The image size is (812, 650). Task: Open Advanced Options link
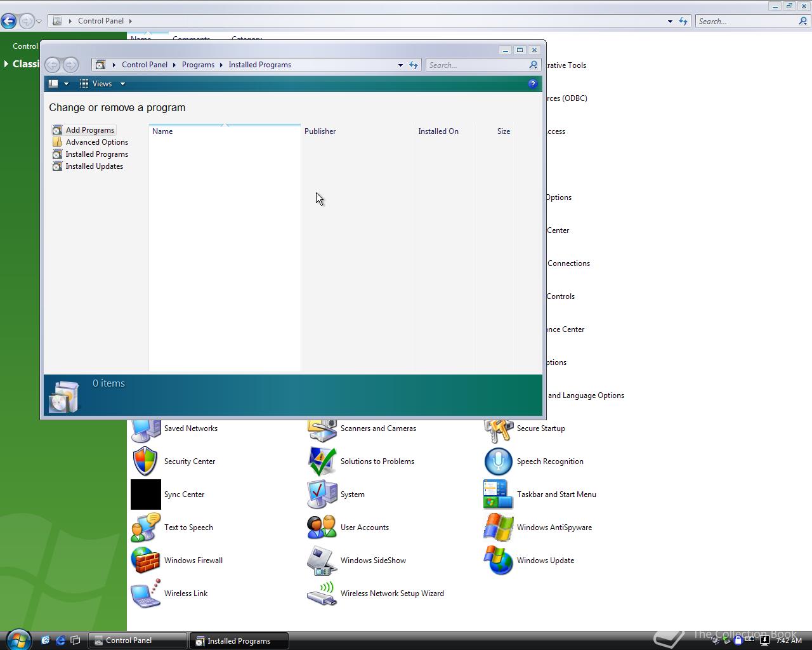click(97, 142)
